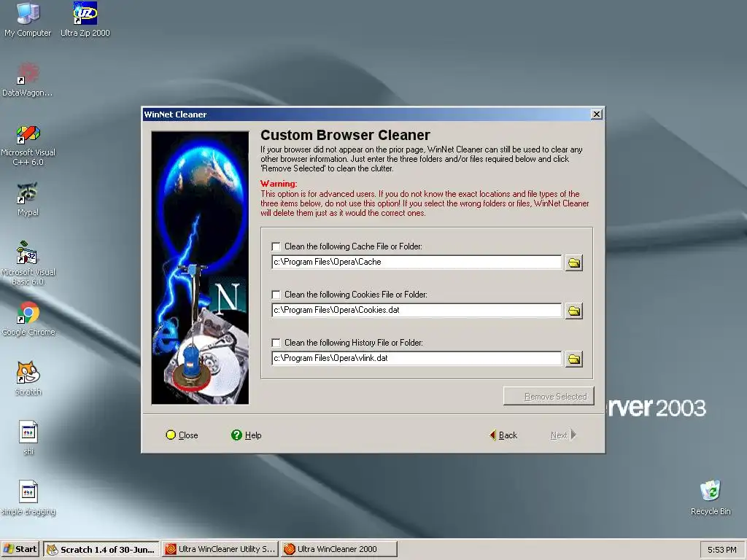Click the 'Custom Browser Cleaner' heading
This screenshot has width=747, height=560.
[345, 135]
